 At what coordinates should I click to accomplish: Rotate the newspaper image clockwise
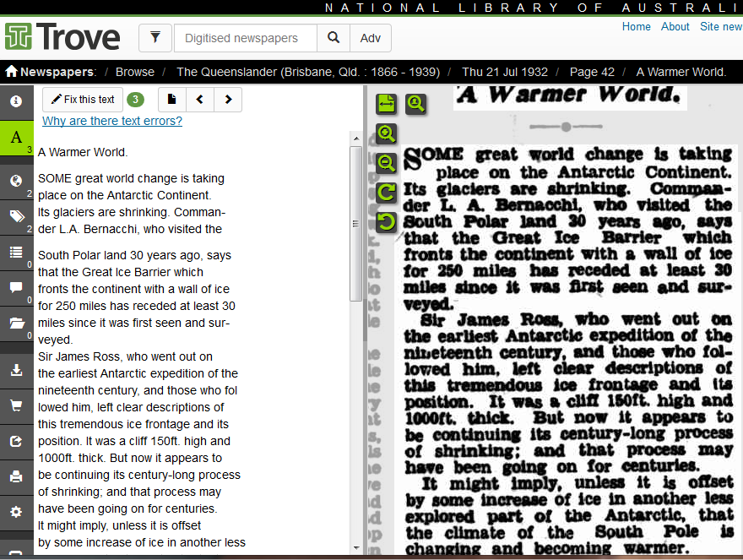(x=386, y=193)
